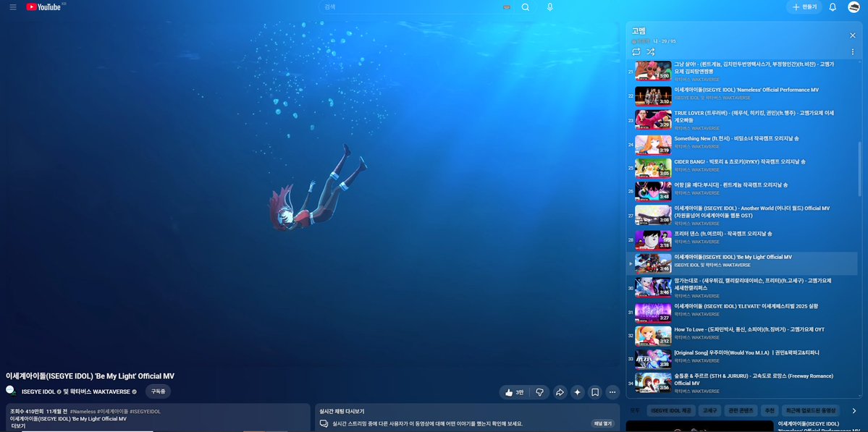Open the ISEGYE IDOL channel name link
868x432 pixels.
pos(38,391)
